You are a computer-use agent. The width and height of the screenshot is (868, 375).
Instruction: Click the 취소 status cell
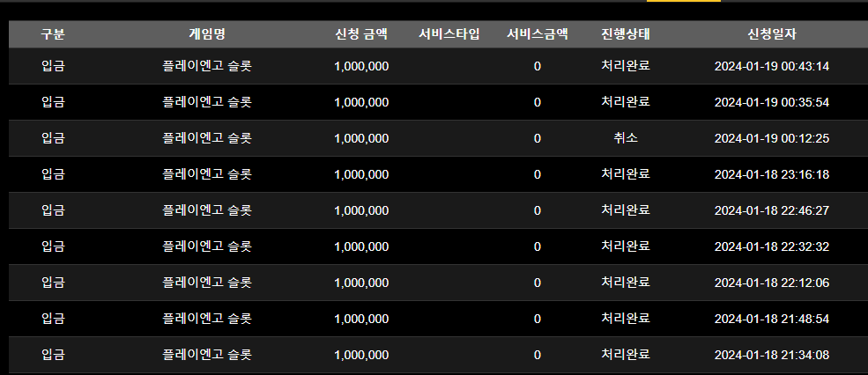[626, 138]
